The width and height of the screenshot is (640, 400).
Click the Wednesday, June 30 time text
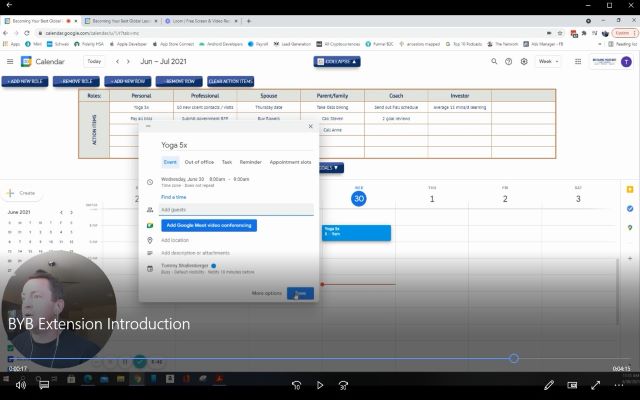point(205,179)
